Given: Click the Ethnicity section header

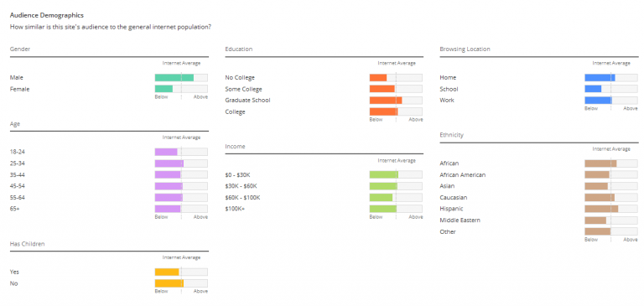Looking at the screenshot, I should (x=451, y=135).
